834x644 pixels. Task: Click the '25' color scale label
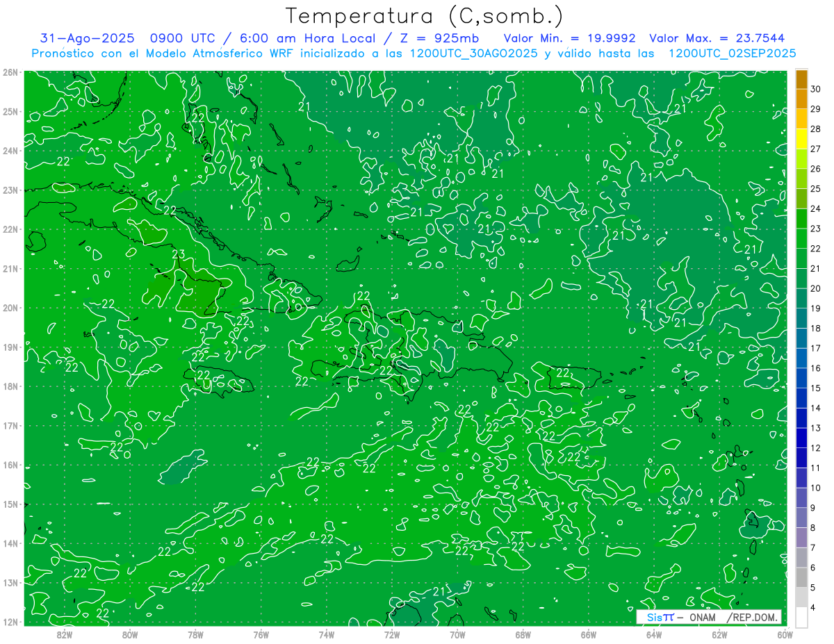(816, 189)
